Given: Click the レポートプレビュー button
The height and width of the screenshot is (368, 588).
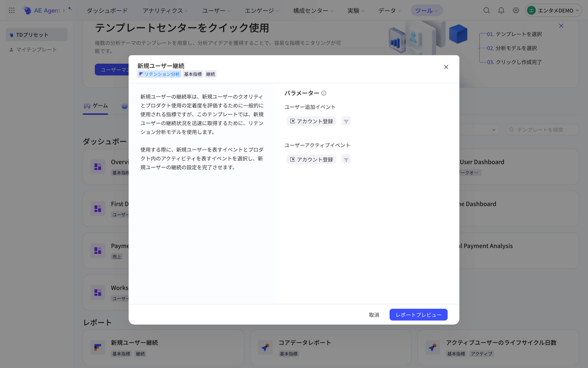Looking at the screenshot, I should tap(418, 314).
